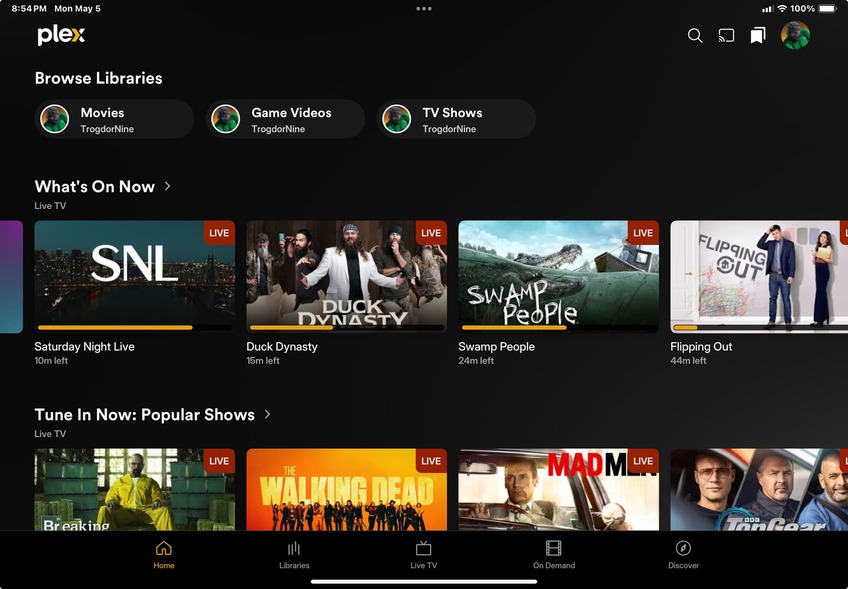Play the Flipping Out thumbnail
The image size is (848, 589).
pyautogui.click(x=759, y=276)
